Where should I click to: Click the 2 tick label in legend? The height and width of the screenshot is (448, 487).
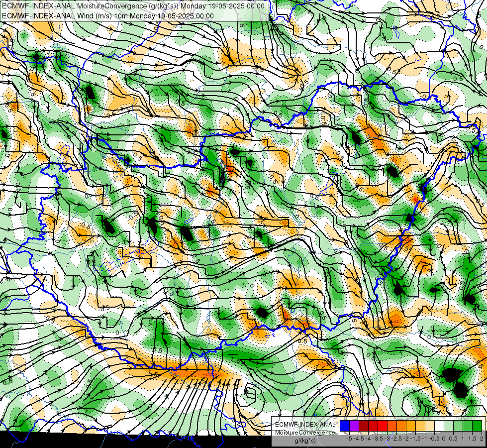pyautogui.click(x=482, y=439)
